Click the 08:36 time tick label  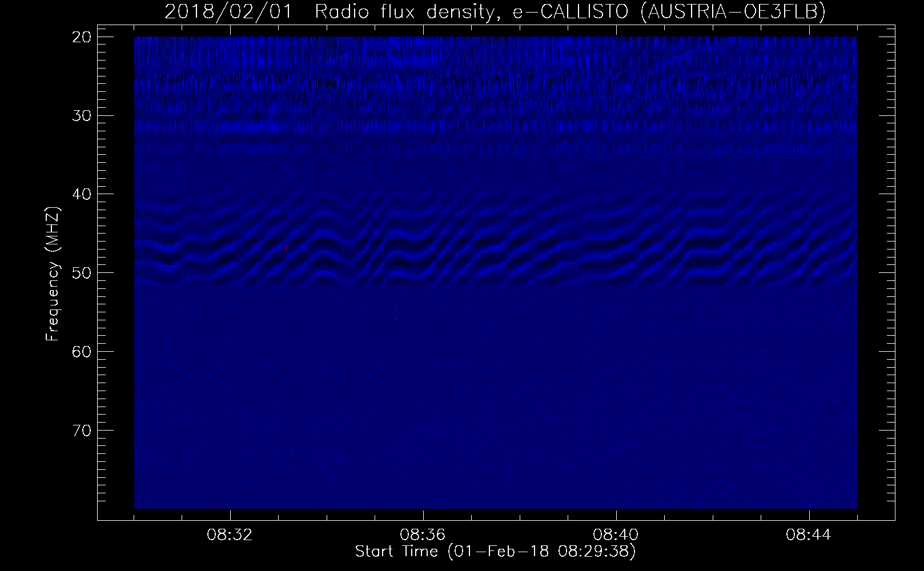point(423,536)
